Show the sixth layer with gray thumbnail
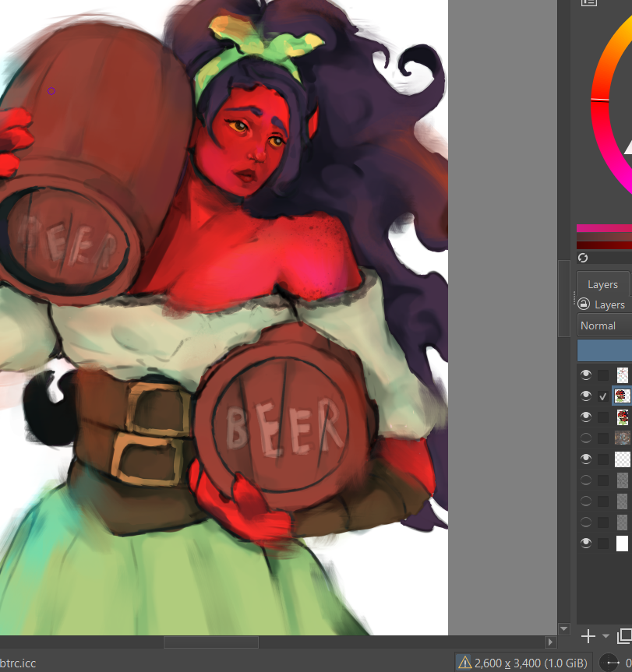 pos(586,480)
